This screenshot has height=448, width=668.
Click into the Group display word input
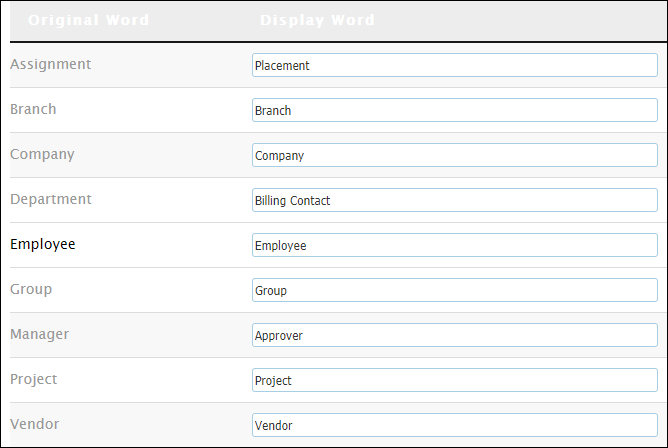pyautogui.click(x=454, y=290)
